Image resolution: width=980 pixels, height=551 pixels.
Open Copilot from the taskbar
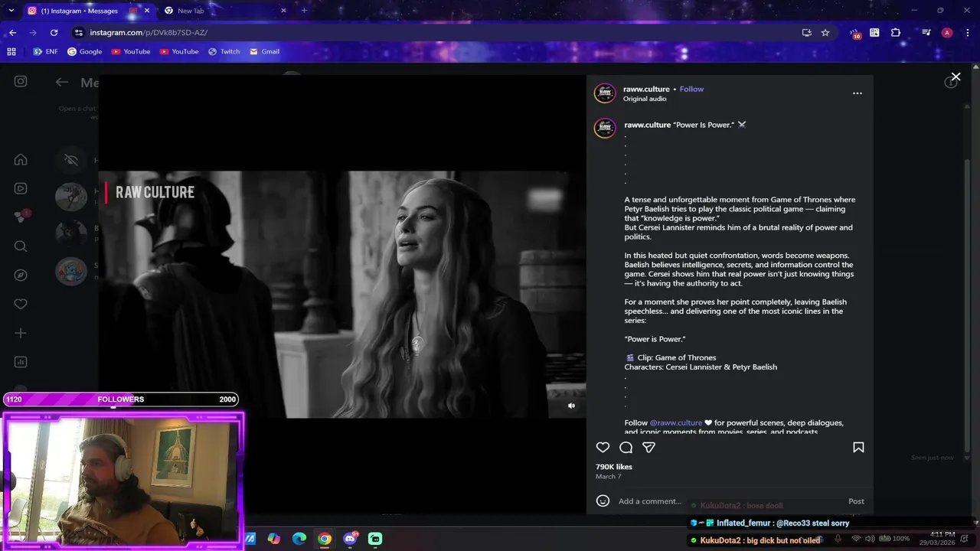(274, 539)
